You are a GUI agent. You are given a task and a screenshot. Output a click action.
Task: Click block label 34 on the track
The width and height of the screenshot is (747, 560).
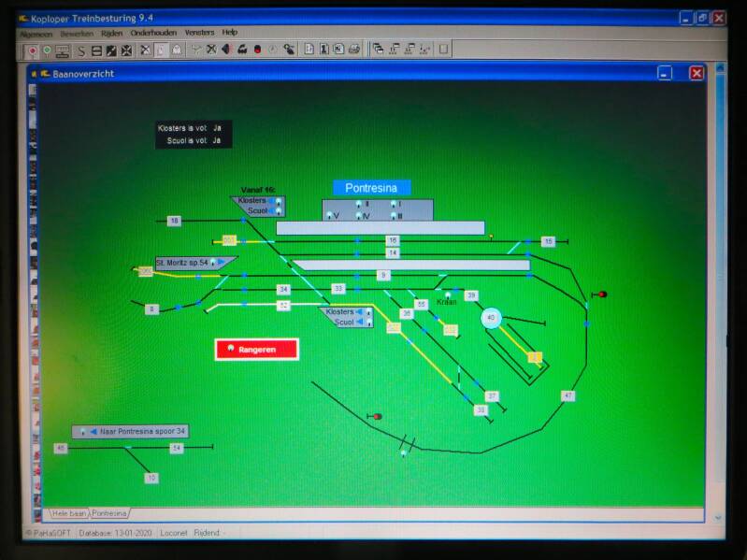tap(283, 289)
